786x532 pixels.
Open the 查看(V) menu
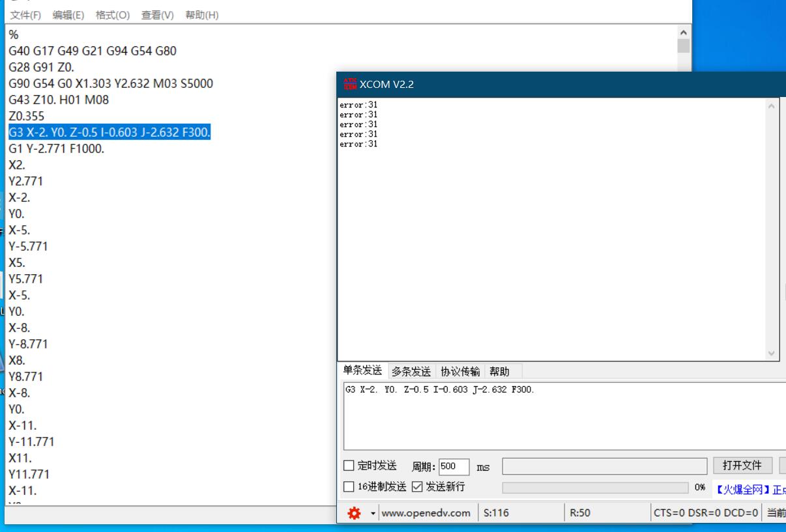157,15
